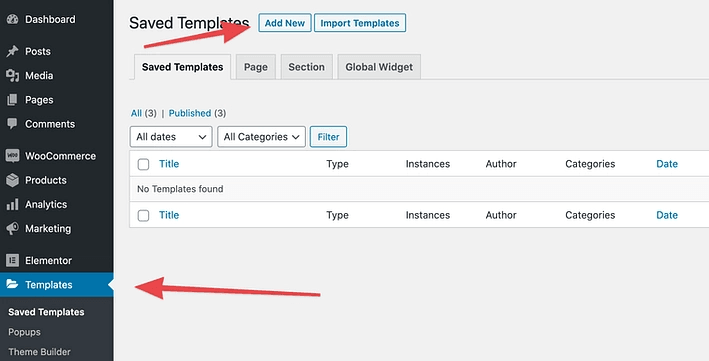Viewport: 709px width, 361px height.
Task: Switch to the Global Widget tab
Action: (379, 67)
